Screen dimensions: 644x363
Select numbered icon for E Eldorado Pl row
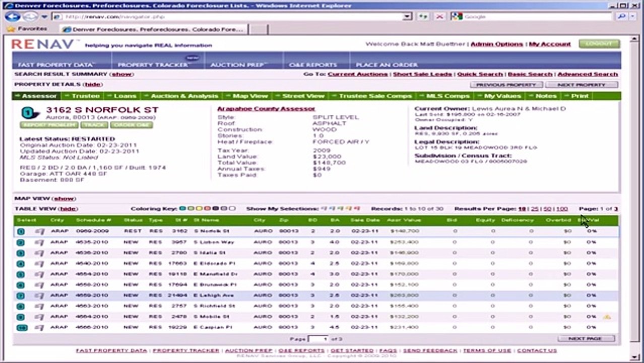[21, 264]
